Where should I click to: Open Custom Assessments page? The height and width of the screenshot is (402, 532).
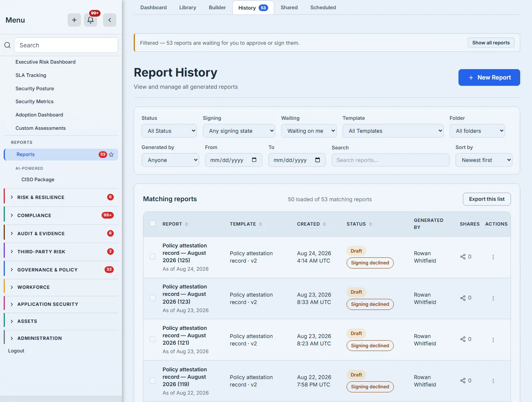41,128
